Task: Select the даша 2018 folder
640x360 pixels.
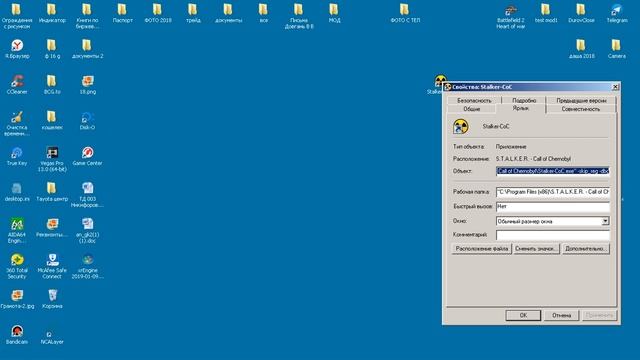Action: (x=581, y=49)
